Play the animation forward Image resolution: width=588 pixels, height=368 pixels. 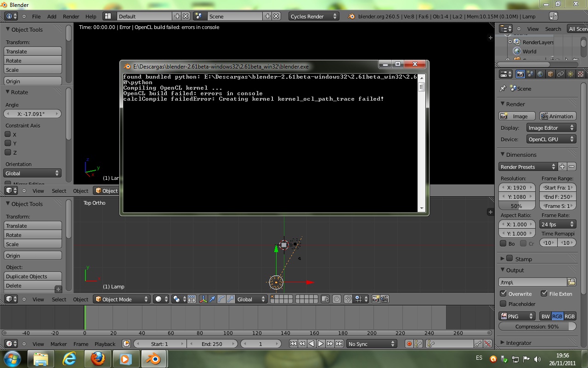tap(321, 344)
